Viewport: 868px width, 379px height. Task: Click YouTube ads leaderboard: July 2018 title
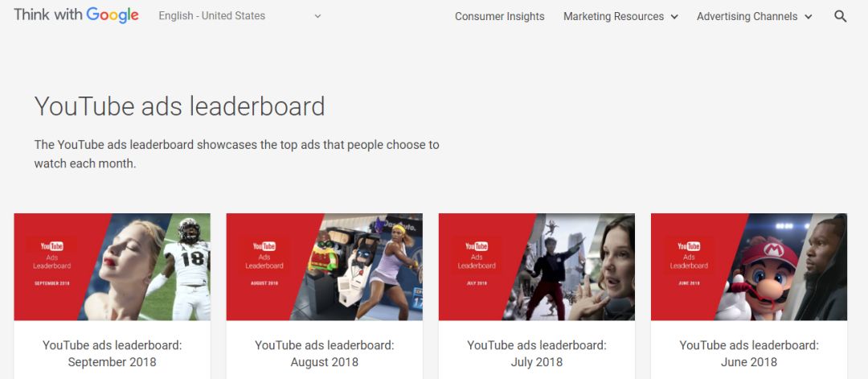tap(536, 353)
